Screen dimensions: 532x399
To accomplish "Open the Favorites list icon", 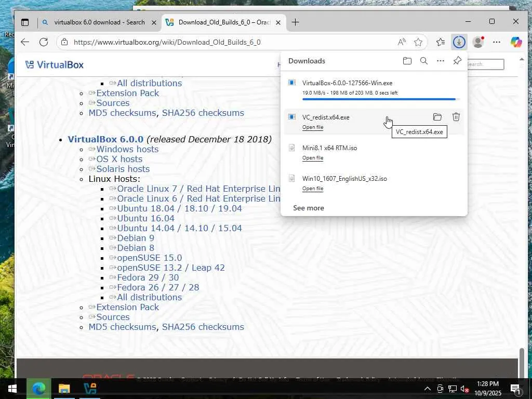I will tap(441, 42).
